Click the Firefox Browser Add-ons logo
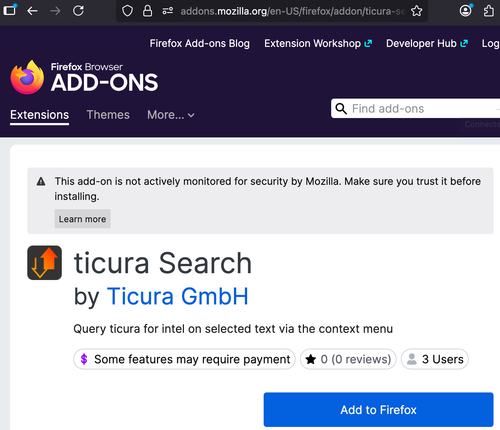 point(84,77)
